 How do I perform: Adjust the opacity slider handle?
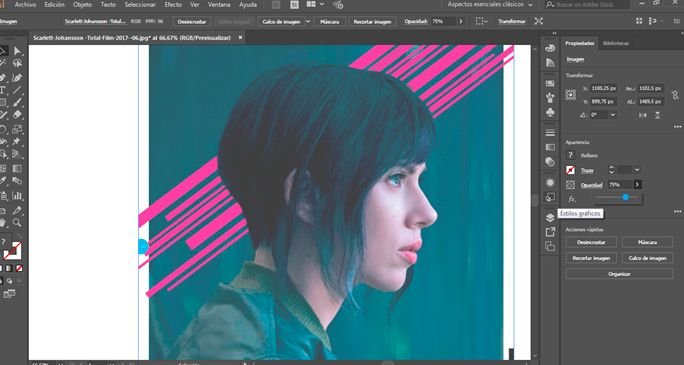(626, 197)
